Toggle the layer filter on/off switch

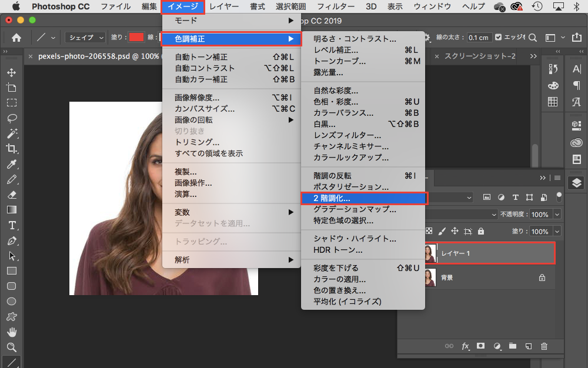click(x=559, y=196)
